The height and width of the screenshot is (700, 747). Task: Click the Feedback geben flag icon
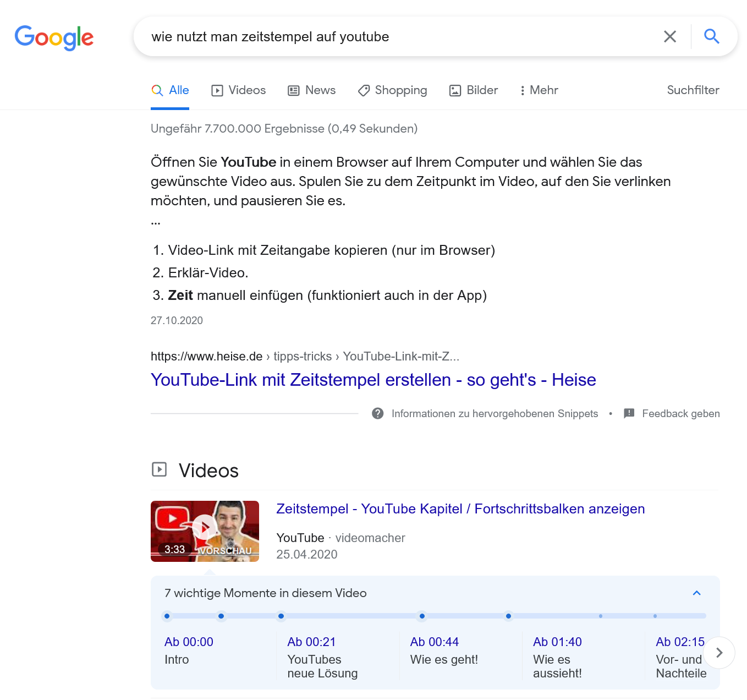point(629,413)
